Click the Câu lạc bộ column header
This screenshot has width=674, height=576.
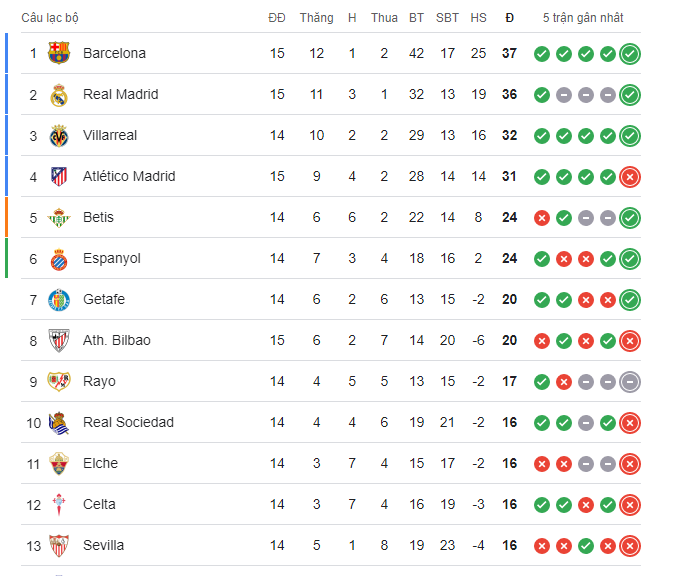click(x=50, y=18)
